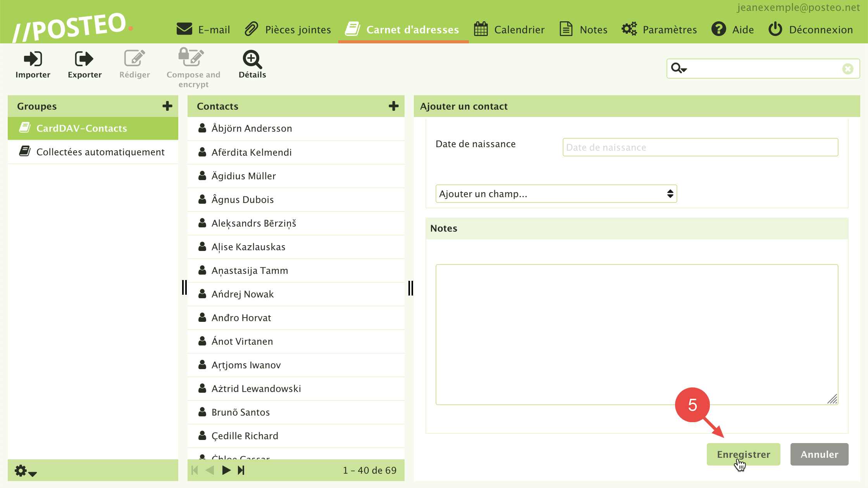The image size is (868, 488).
Task: Open search options dropdown magnifier
Action: [679, 69]
